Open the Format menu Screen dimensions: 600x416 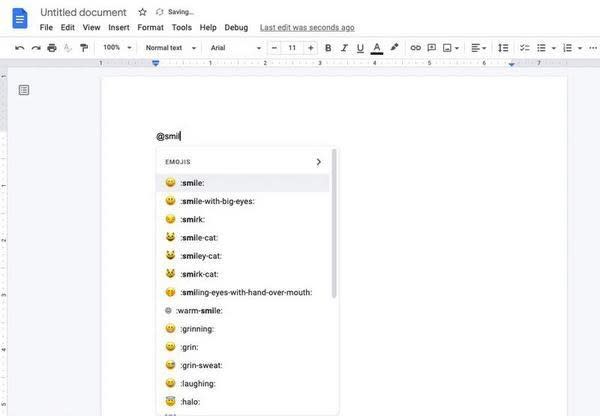point(150,27)
